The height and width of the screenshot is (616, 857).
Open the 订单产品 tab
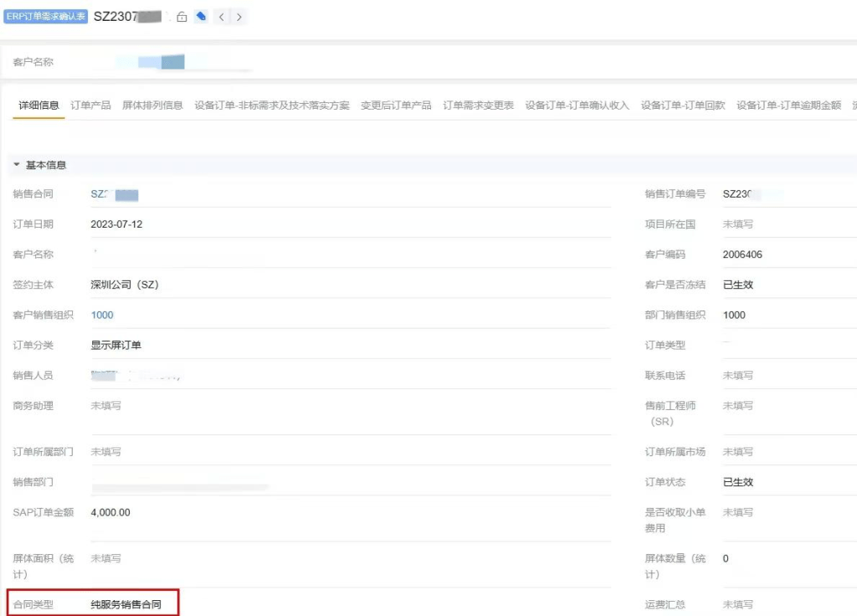[90, 105]
